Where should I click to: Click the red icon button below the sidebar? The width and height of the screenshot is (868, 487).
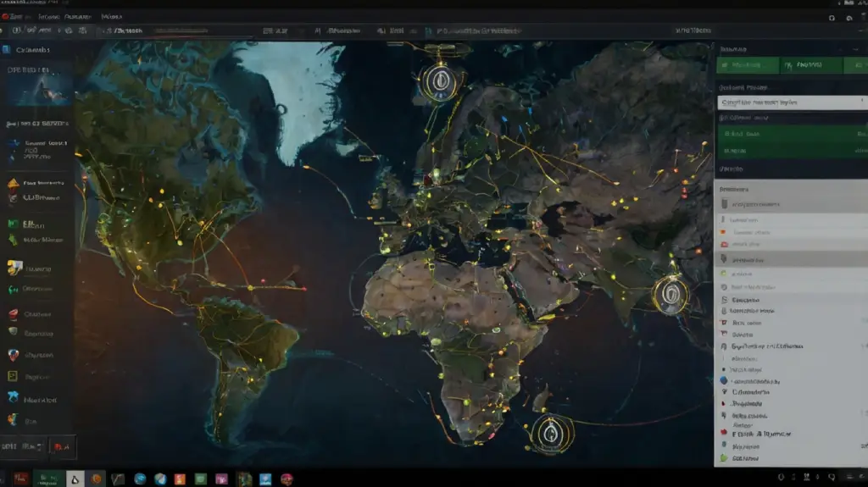[61, 445]
